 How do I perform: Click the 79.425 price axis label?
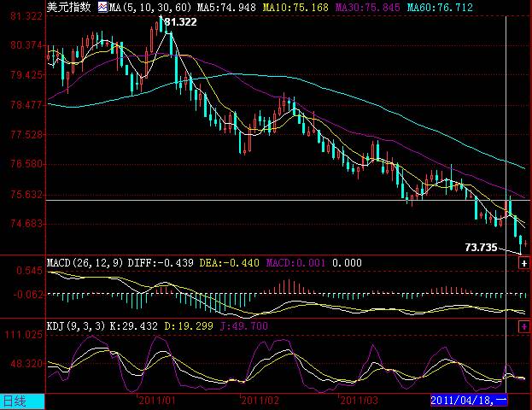pos(26,75)
